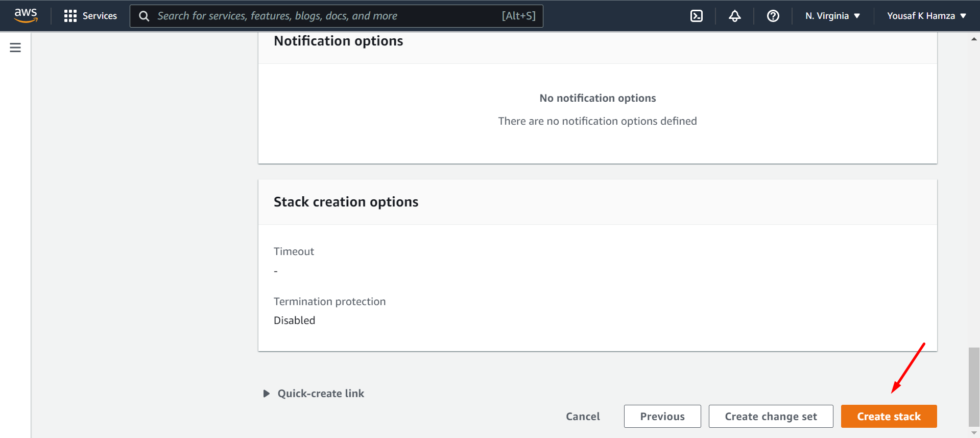This screenshot has height=438, width=980.
Task: Select the Notification options heading
Action: [x=338, y=41]
